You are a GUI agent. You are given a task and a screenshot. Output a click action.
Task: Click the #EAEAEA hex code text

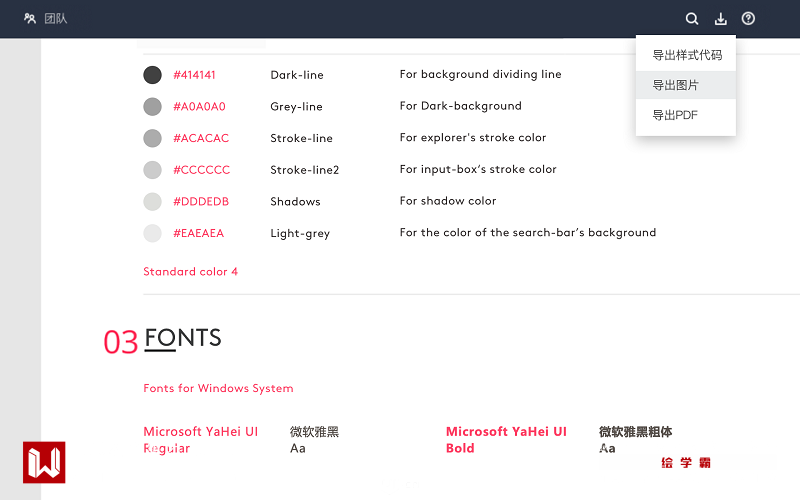[198, 234]
